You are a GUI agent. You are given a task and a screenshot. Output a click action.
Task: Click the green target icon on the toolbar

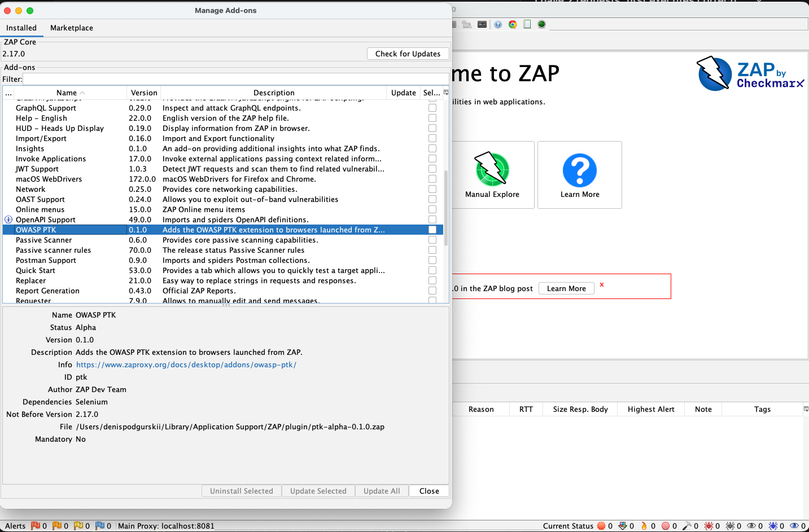[x=541, y=24]
